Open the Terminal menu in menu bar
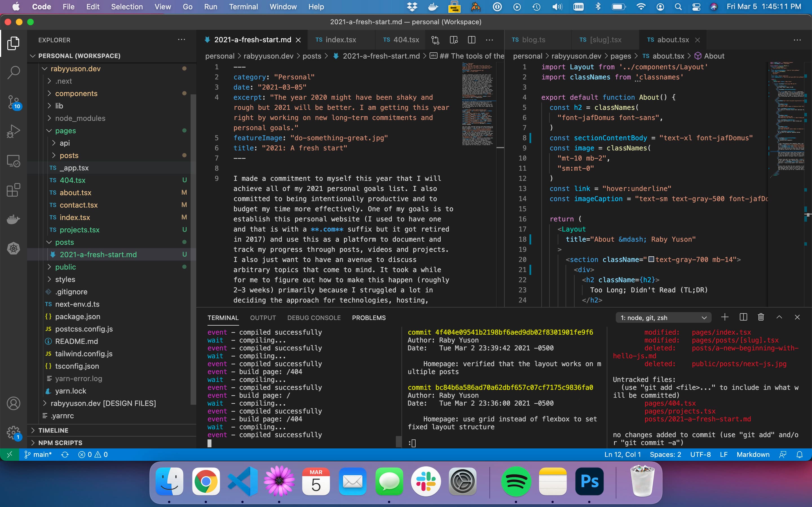812x507 pixels. [243, 7]
